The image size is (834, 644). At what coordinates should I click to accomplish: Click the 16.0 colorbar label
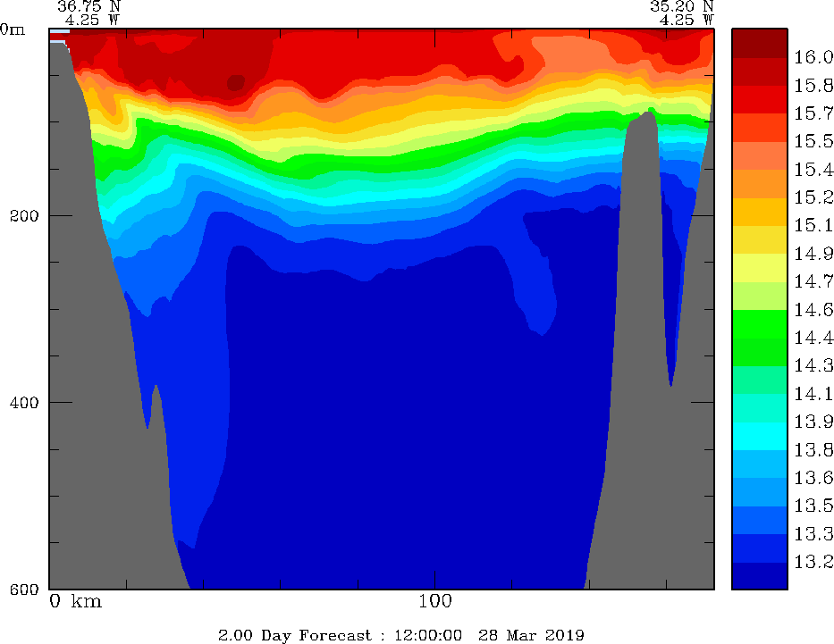pyautogui.click(x=813, y=57)
